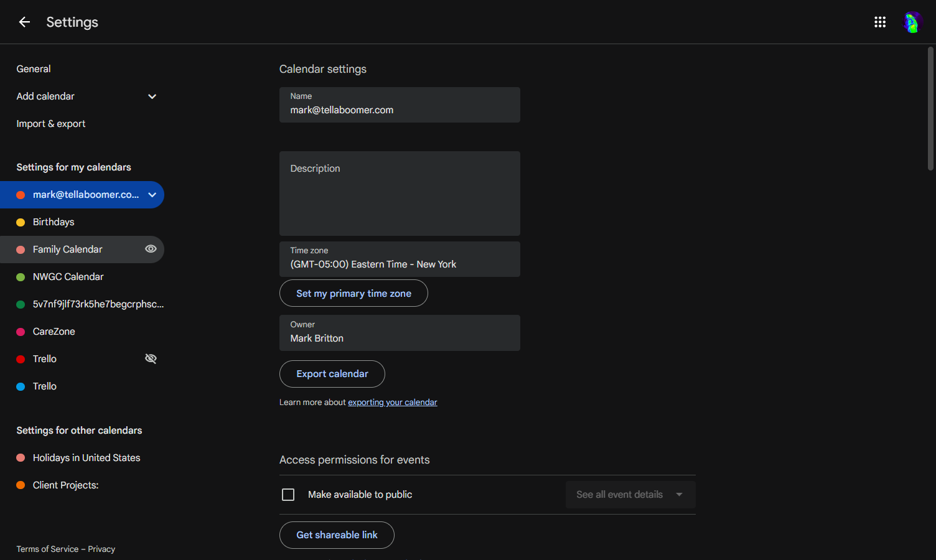Click Get shareable link
Screen dimensions: 936x560
pos(337,535)
